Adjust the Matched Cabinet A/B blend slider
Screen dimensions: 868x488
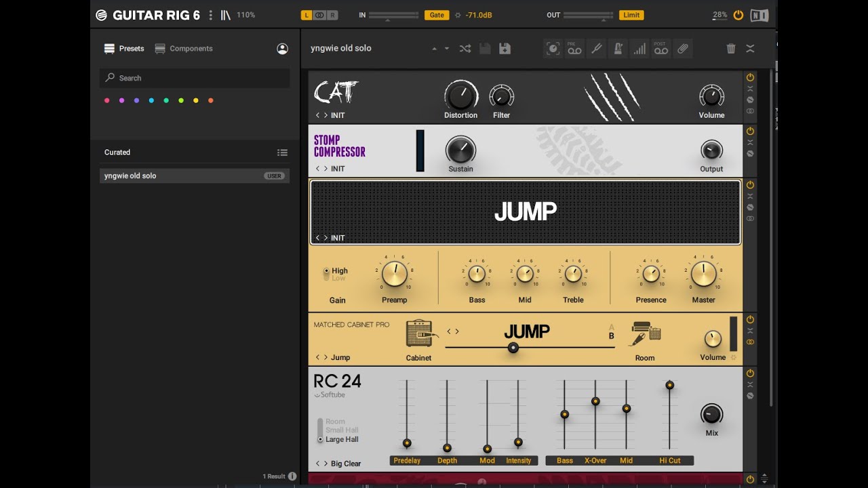pos(513,348)
